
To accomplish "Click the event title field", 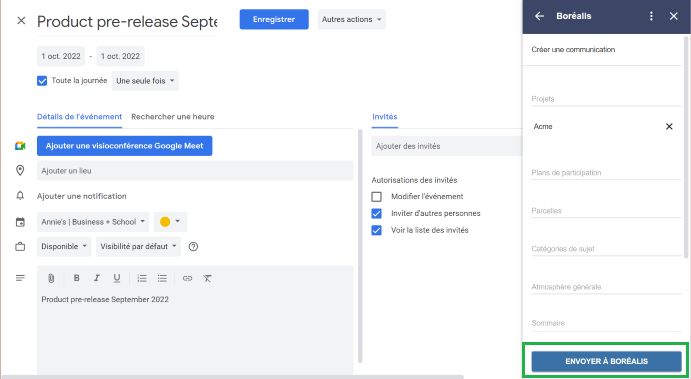I will 127,22.
